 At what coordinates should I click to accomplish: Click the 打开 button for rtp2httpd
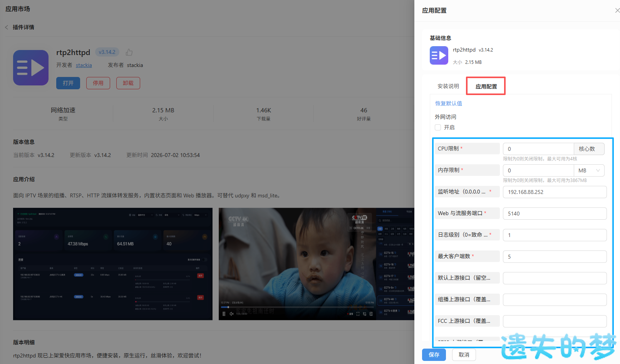tap(68, 83)
